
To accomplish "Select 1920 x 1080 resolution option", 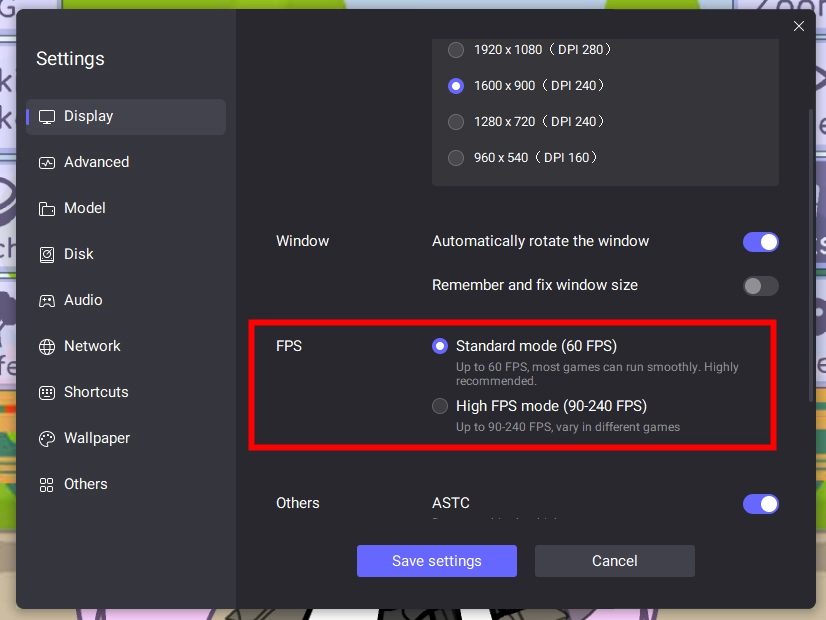I will (x=456, y=50).
